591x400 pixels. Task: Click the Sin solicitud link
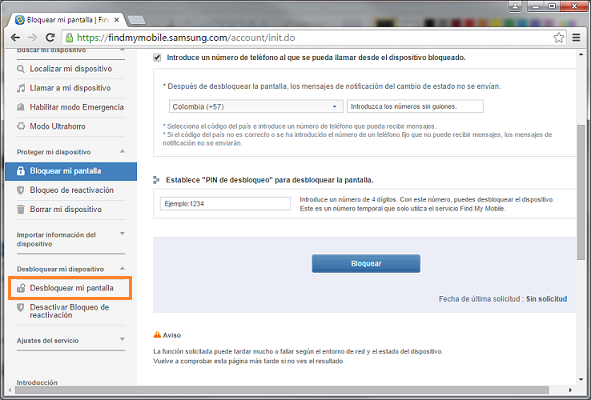(547, 299)
